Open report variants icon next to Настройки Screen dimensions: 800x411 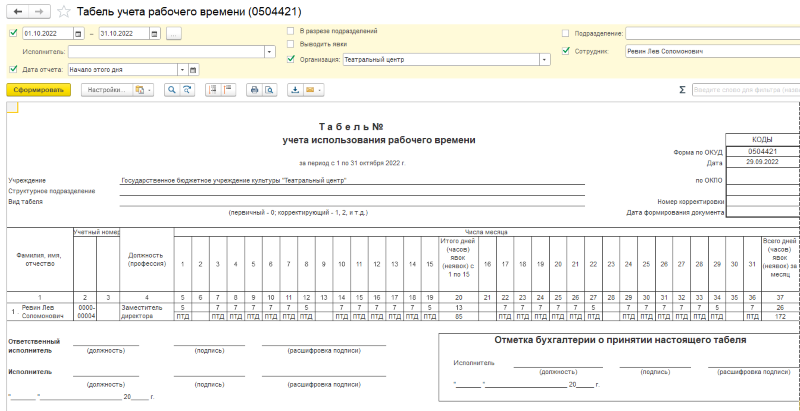click(x=139, y=90)
